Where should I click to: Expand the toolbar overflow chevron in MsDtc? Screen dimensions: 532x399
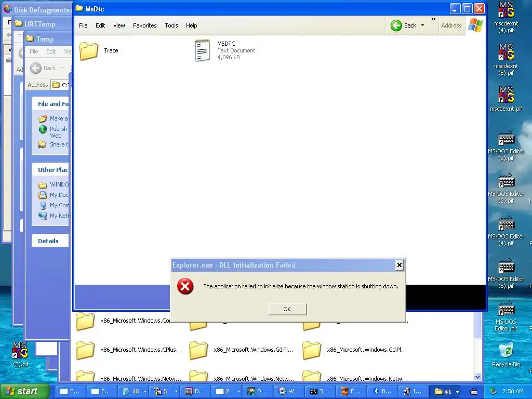(x=433, y=19)
